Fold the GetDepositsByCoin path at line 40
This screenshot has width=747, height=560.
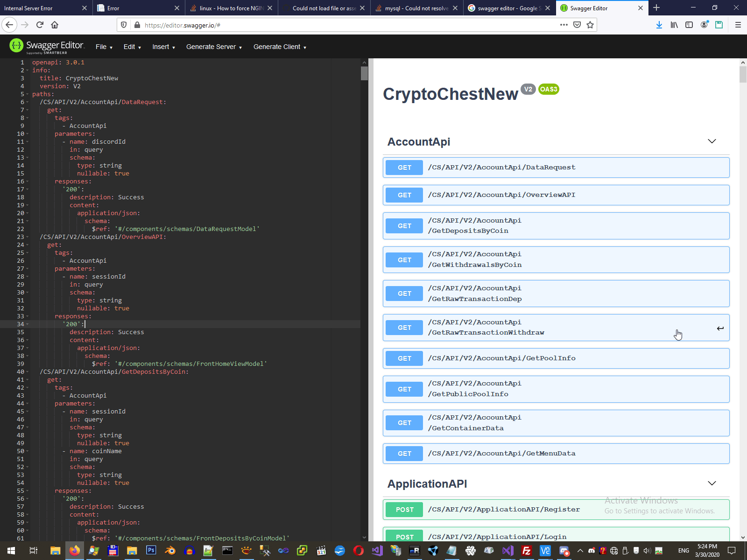[28, 372]
